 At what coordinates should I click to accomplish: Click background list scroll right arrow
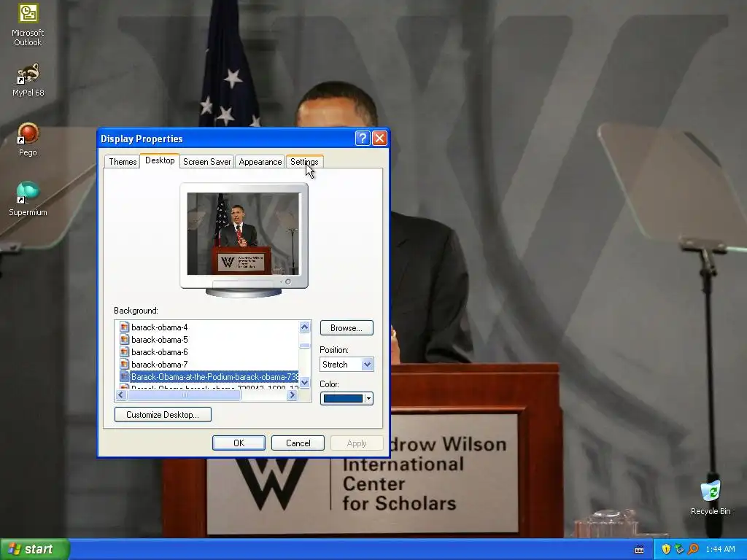[x=293, y=394]
